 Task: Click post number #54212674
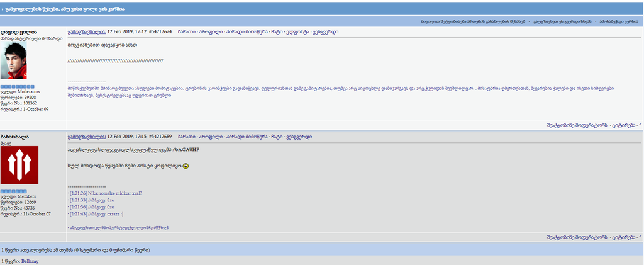tap(160, 32)
